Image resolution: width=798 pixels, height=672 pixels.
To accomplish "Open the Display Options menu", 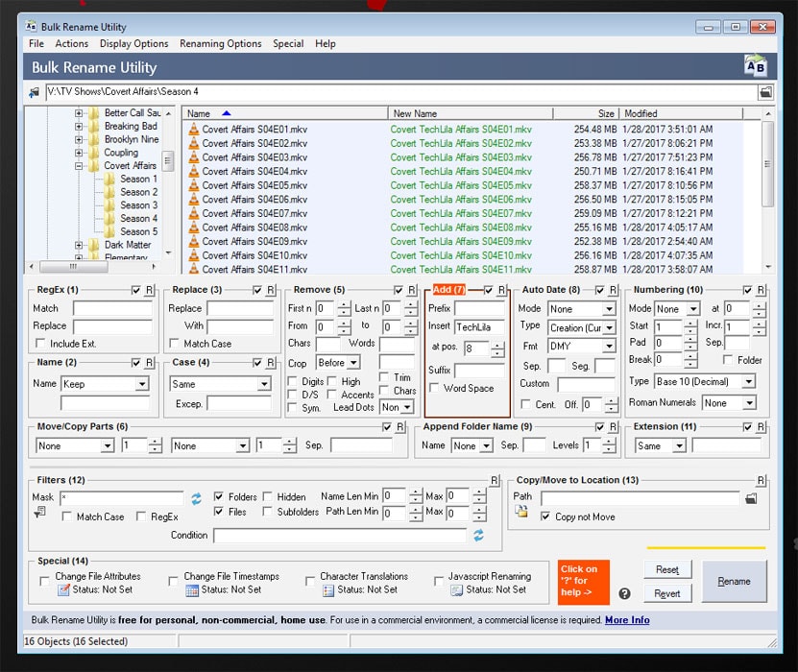I will (x=133, y=43).
